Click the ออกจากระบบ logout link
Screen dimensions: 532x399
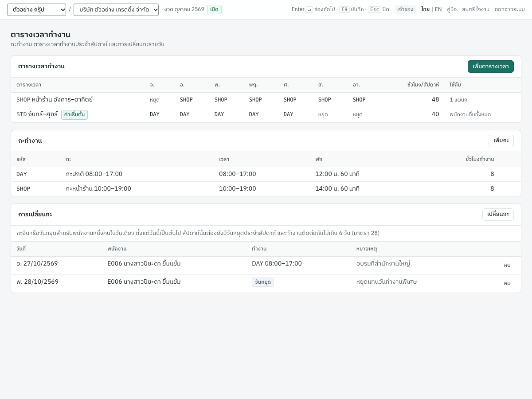click(x=510, y=9)
